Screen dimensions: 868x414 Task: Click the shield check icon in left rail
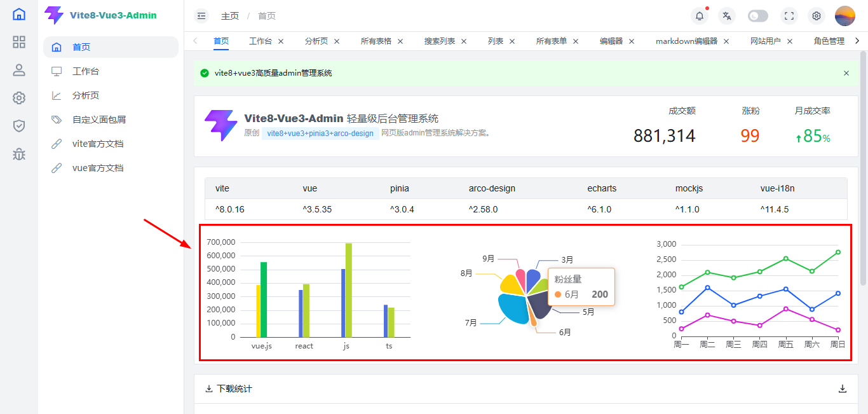click(x=19, y=126)
